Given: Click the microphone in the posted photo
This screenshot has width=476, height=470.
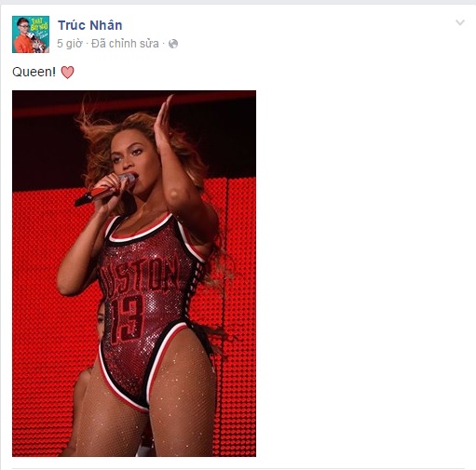Looking at the screenshot, I should [104, 190].
